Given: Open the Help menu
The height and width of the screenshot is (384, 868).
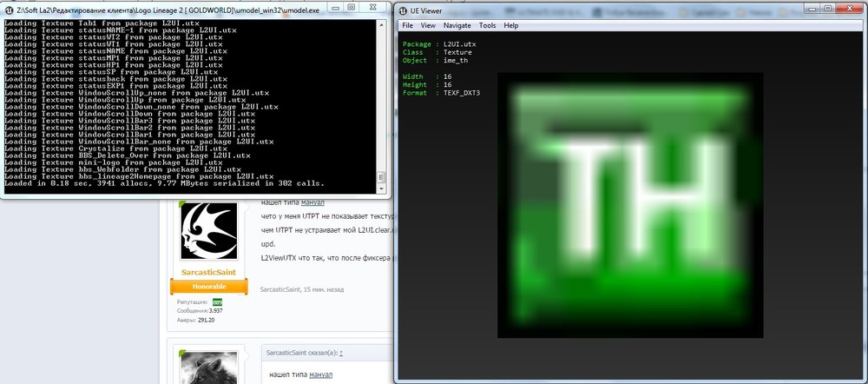Looking at the screenshot, I should 510,25.
